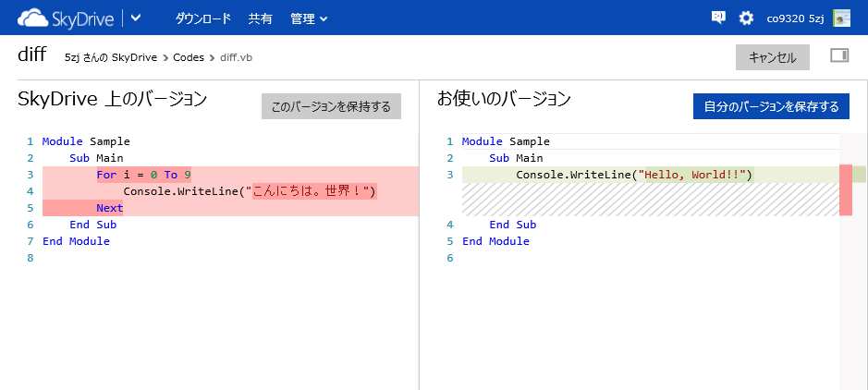Click the "For i = 0 To 9" line

coord(143,175)
